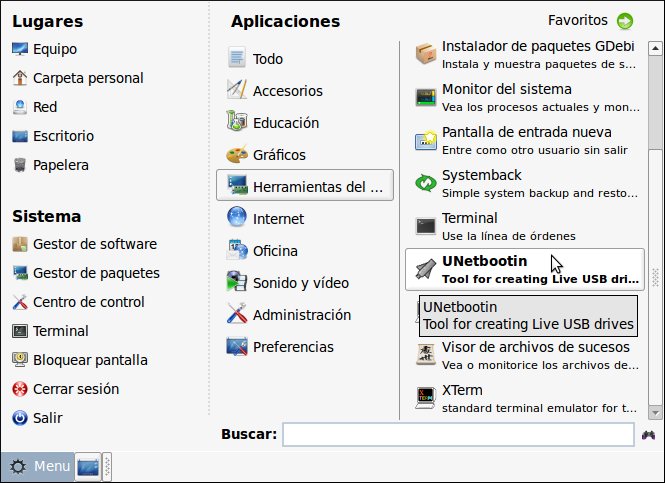Click the Visor de archivos de sucesos icon
This screenshot has height=483, width=665.
tap(426, 355)
